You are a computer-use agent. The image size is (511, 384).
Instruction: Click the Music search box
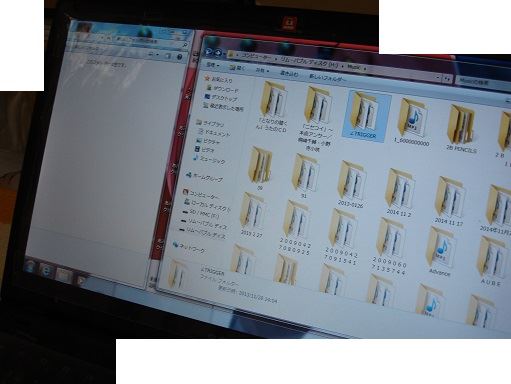[483, 81]
